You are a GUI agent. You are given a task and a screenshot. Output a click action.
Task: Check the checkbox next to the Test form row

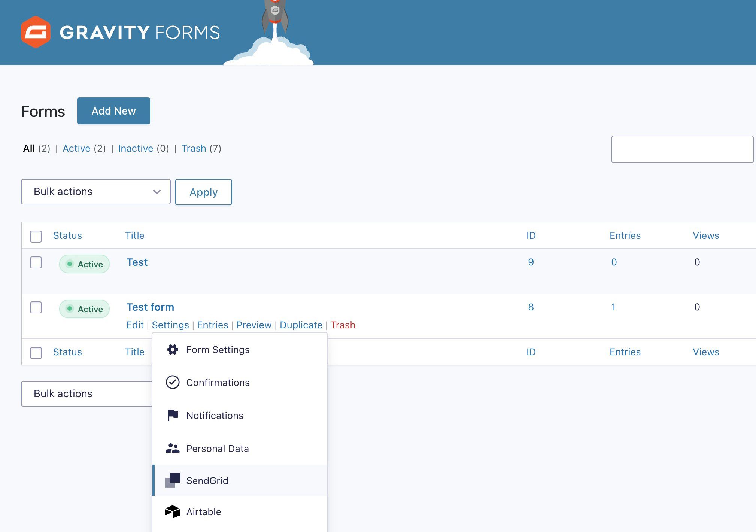[36, 308]
